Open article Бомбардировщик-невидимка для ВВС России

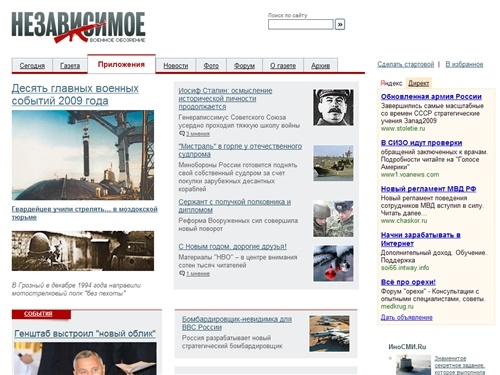coord(237,323)
